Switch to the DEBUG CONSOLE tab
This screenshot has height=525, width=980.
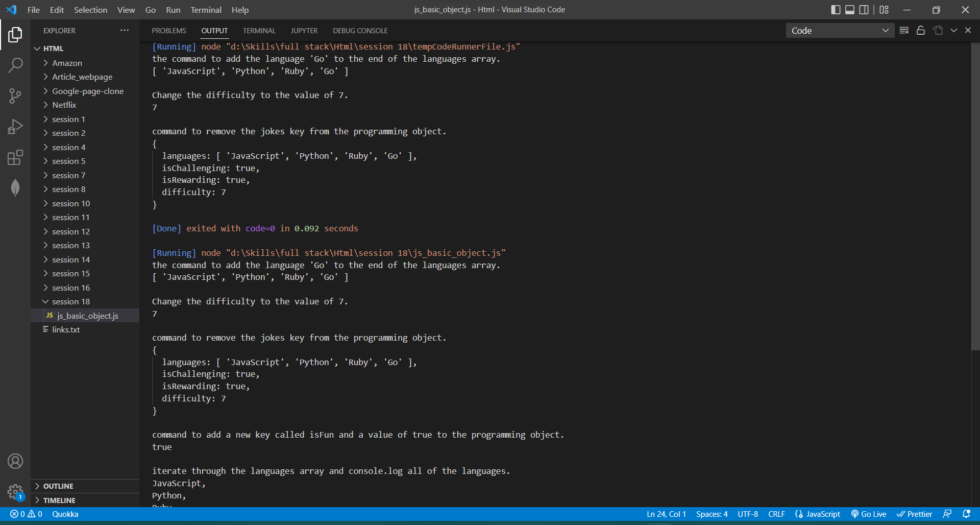pos(360,31)
